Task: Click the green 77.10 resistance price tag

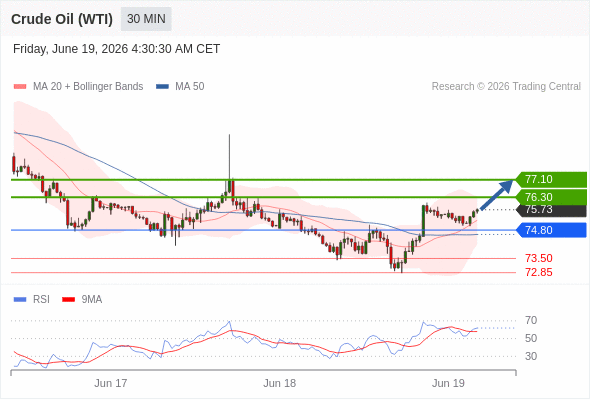Action: (x=551, y=179)
